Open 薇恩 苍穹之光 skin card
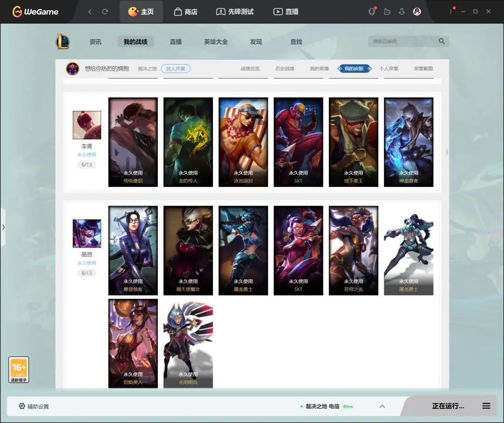Image resolution: width=504 pixels, height=423 pixels. [354, 250]
